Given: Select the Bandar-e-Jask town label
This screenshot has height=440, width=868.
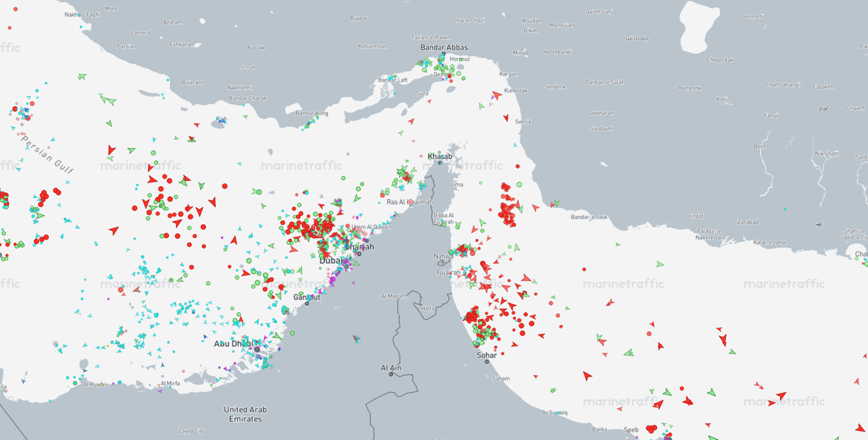Looking at the screenshot, I should [x=589, y=217].
